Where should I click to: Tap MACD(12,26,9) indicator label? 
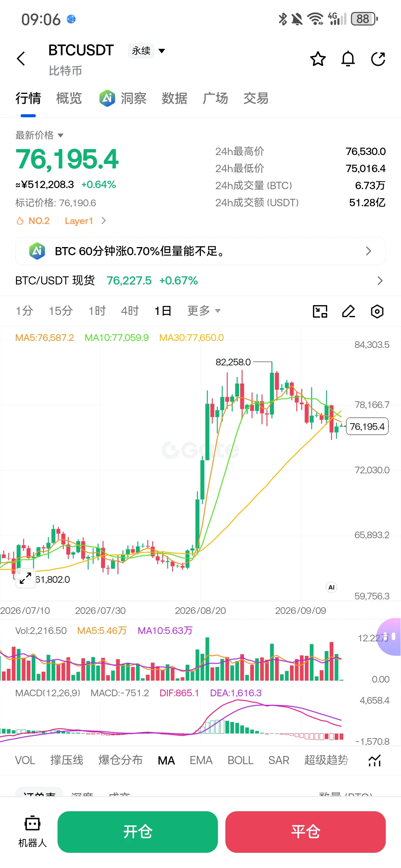[48, 693]
